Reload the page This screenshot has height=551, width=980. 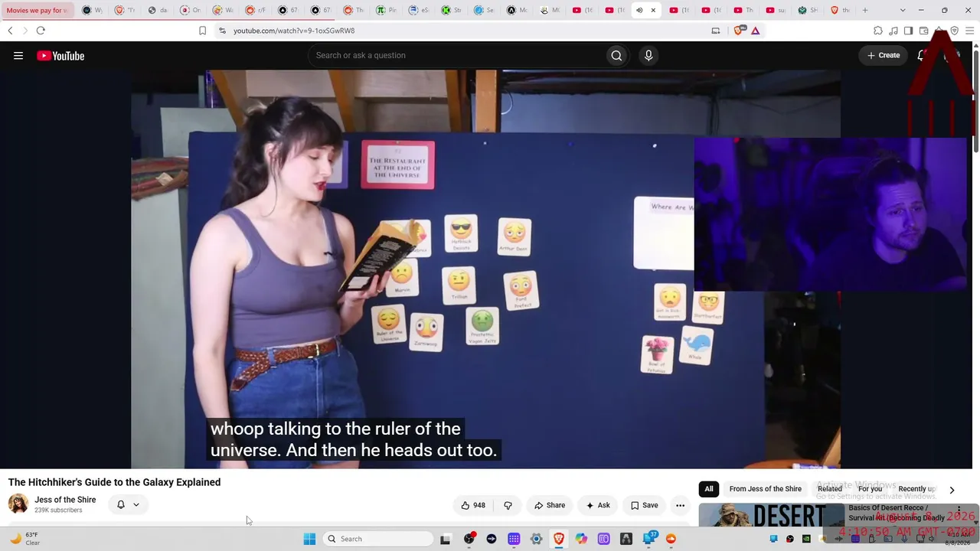(x=41, y=31)
